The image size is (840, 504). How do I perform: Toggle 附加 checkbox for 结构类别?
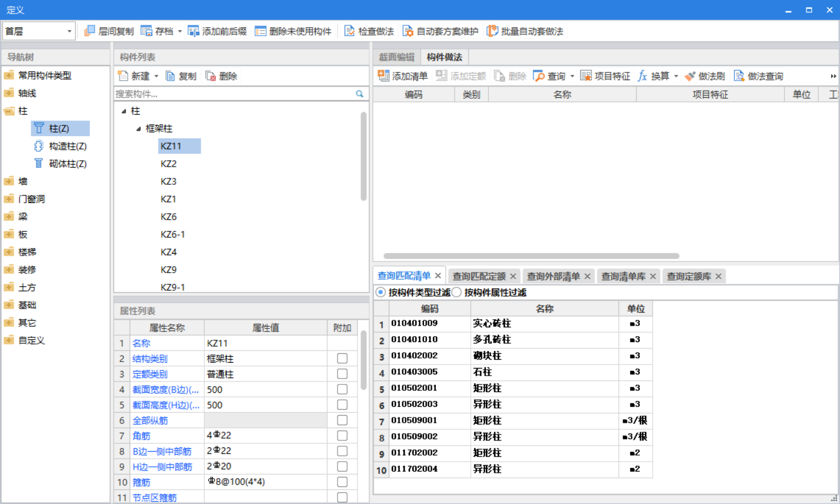coord(342,358)
